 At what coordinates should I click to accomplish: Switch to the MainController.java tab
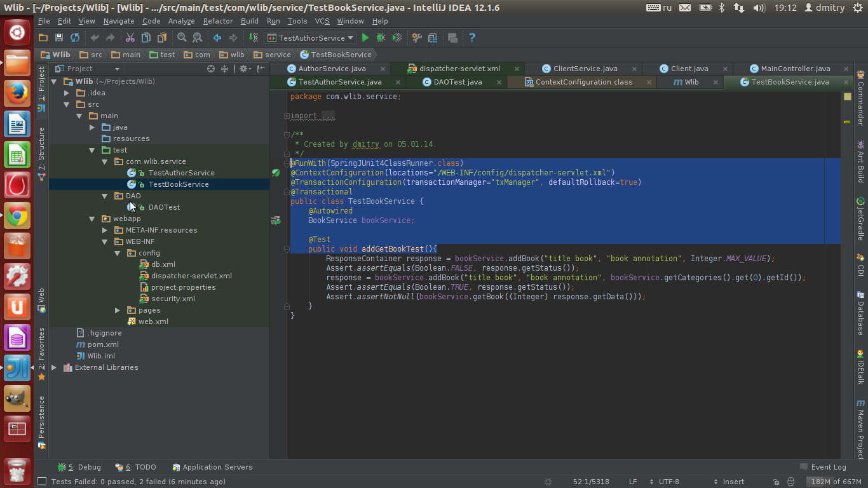[x=795, y=69]
